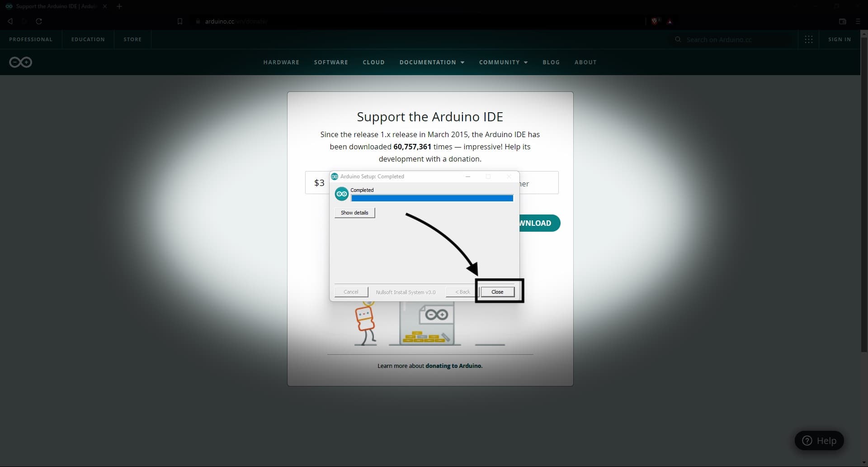Select the $3 donation amount
Viewport: 868px width, 467px height.
[319, 183]
